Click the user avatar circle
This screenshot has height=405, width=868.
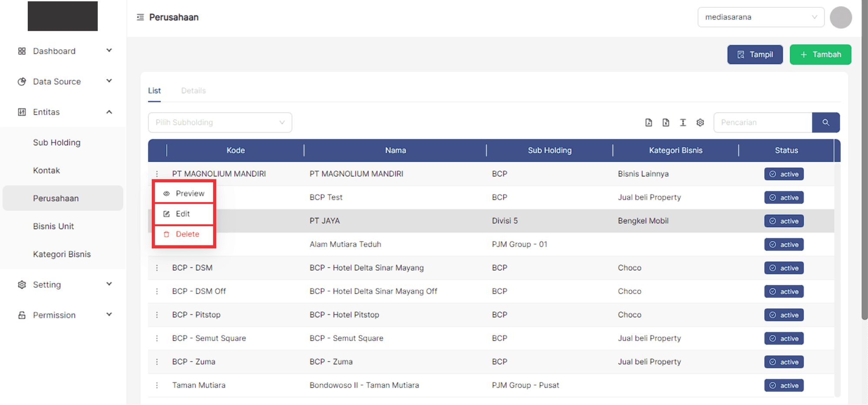tap(840, 17)
